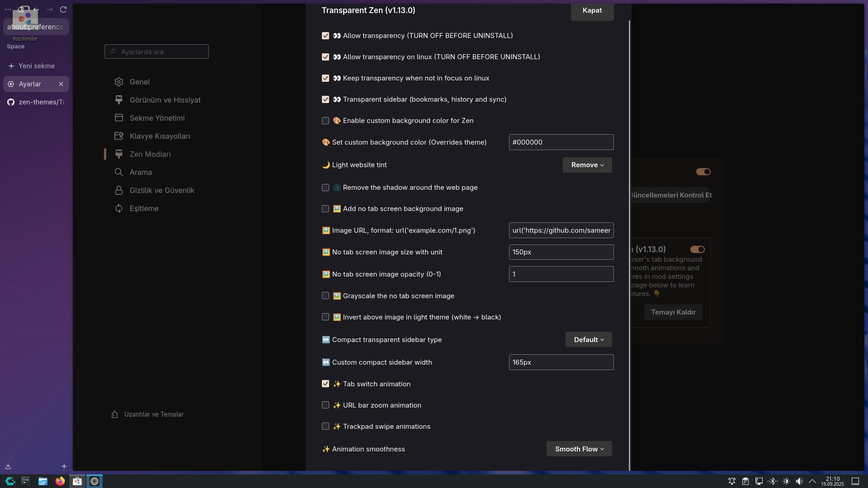
Task: Check Remove the shadow around the web page
Action: 325,188
